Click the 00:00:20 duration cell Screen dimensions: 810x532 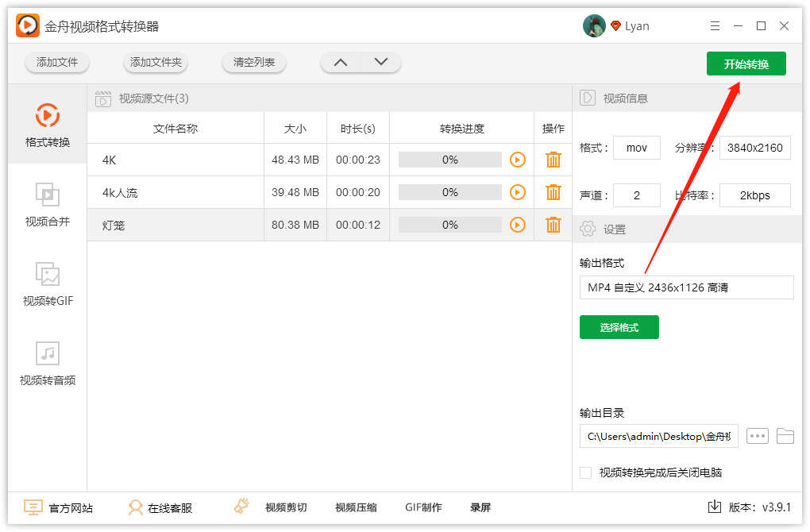point(357,192)
